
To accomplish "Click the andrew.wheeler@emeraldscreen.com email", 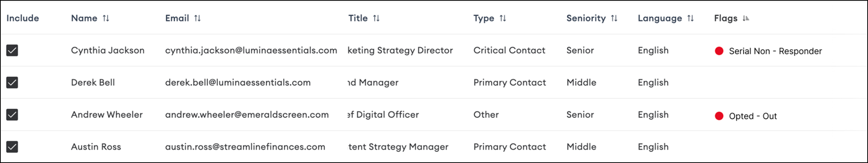I will 247,115.
